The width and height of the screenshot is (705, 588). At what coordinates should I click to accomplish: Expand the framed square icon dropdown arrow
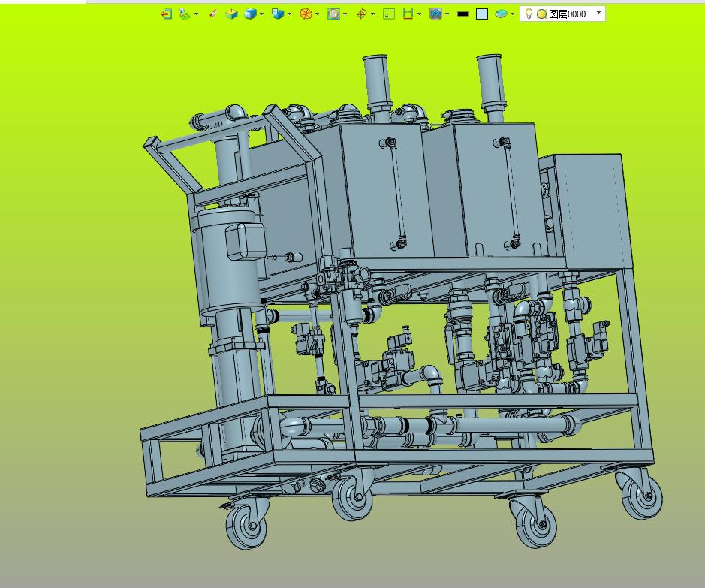345,14
